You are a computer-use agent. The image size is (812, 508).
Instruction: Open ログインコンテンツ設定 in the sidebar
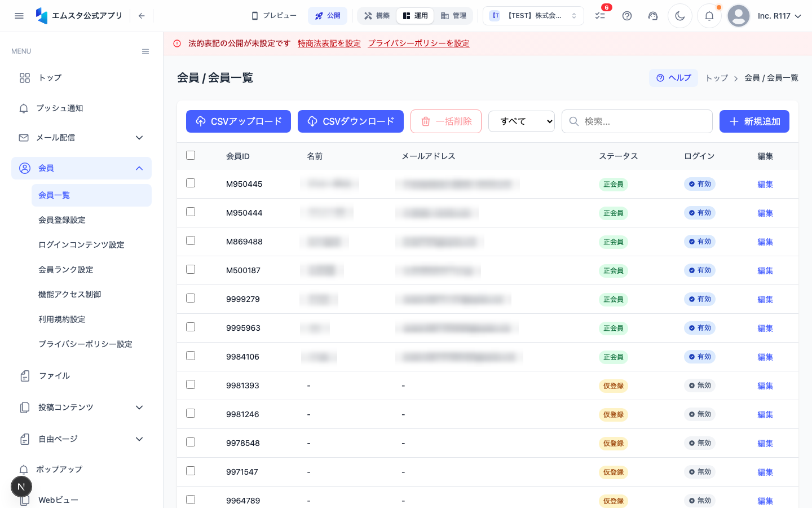[81, 245]
